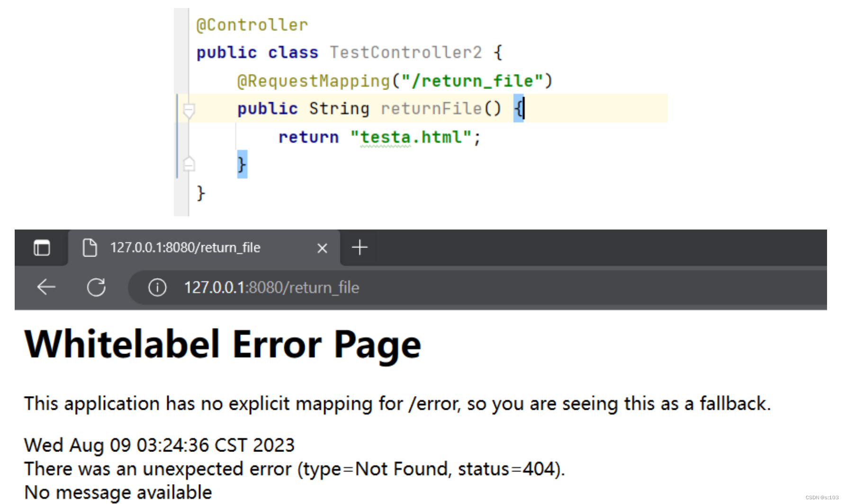
Task: Click the return keyword in code
Action: click(x=309, y=137)
